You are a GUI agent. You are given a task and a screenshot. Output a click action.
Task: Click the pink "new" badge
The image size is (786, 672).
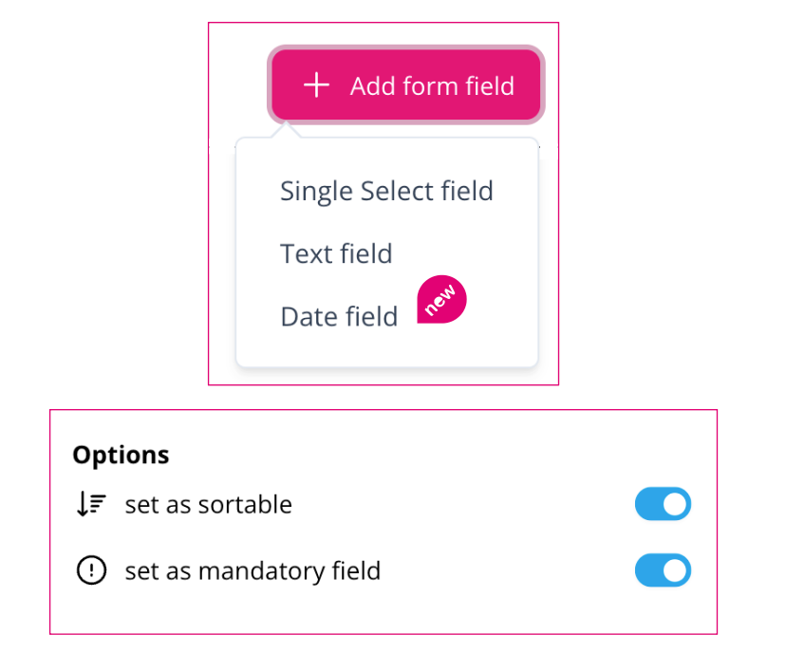tap(441, 299)
